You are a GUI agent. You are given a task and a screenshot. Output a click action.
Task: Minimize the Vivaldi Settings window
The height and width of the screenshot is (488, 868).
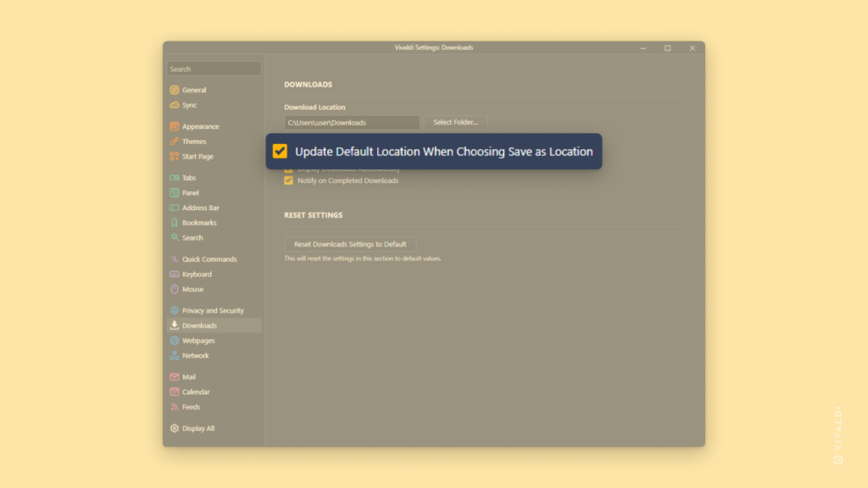point(643,48)
